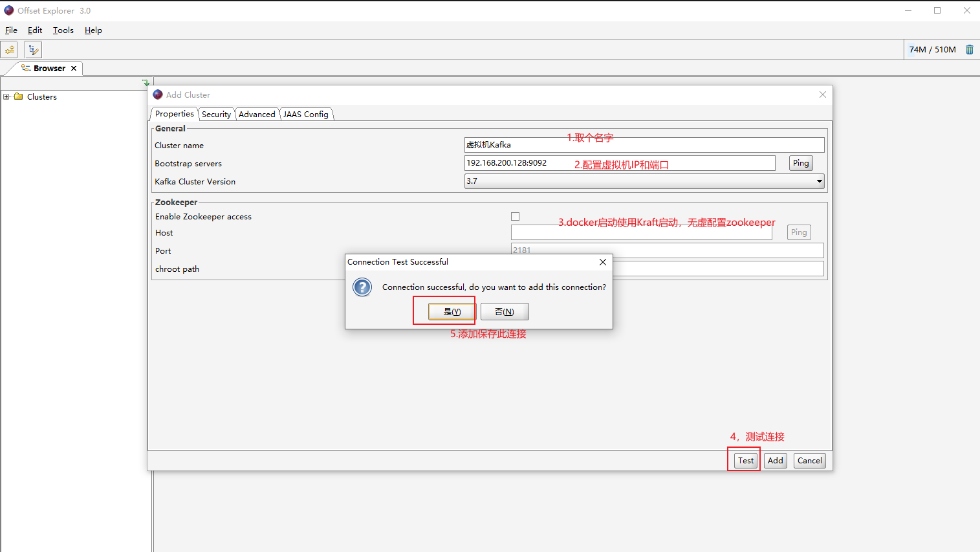Click the add connection plug toolbar icon
This screenshot has width=980, height=552.
coord(10,50)
